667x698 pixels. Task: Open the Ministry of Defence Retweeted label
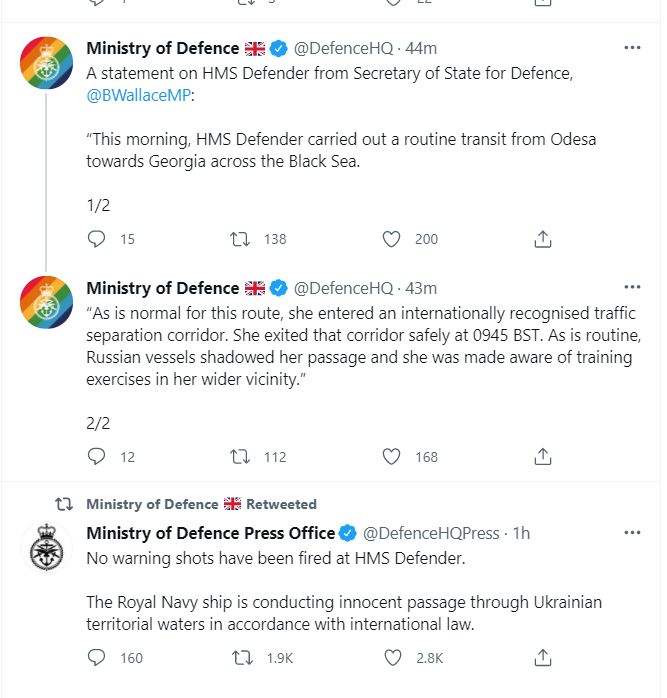(x=201, y=504)
